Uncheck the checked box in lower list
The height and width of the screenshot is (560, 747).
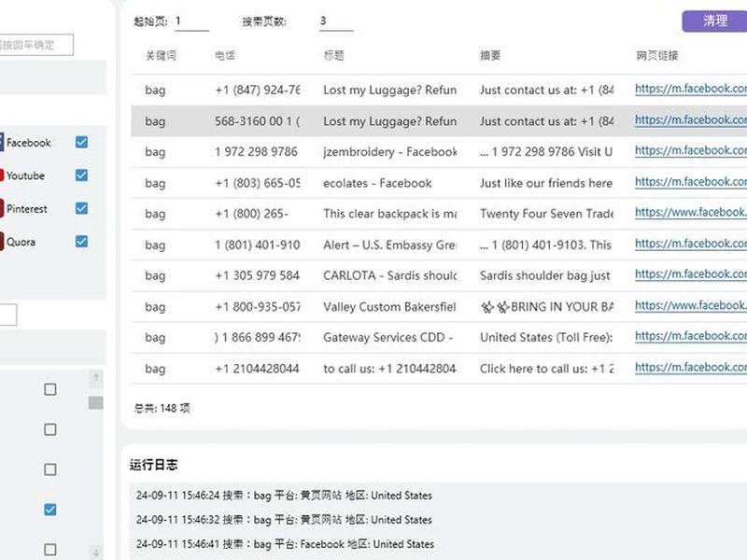click(50, 510)
